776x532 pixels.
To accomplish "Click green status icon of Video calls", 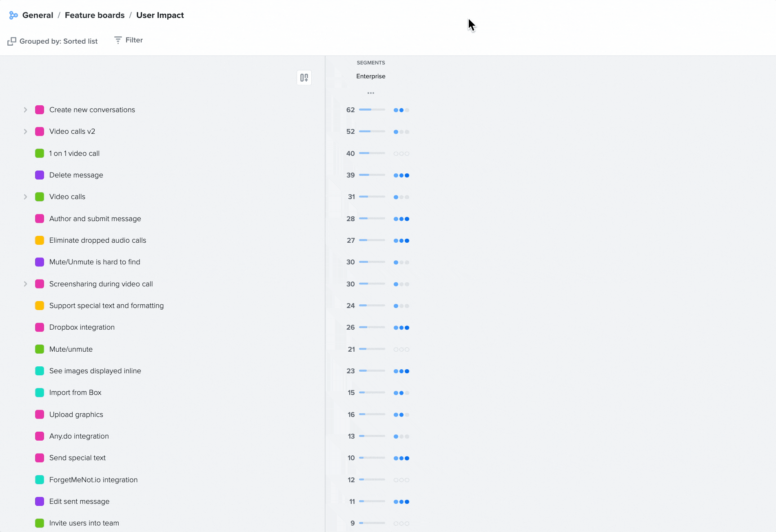I will [x=40, y=197].
